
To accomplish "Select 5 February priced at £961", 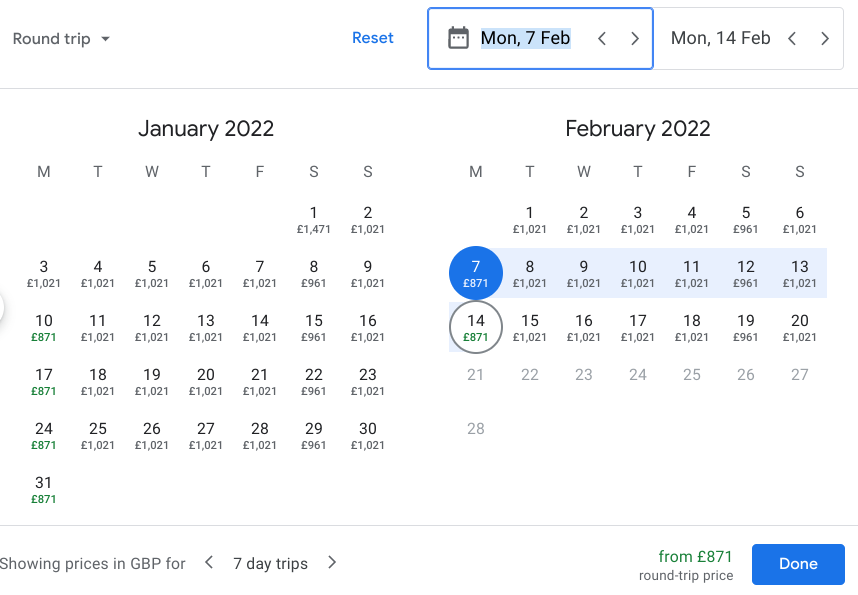I will point(746,219).
